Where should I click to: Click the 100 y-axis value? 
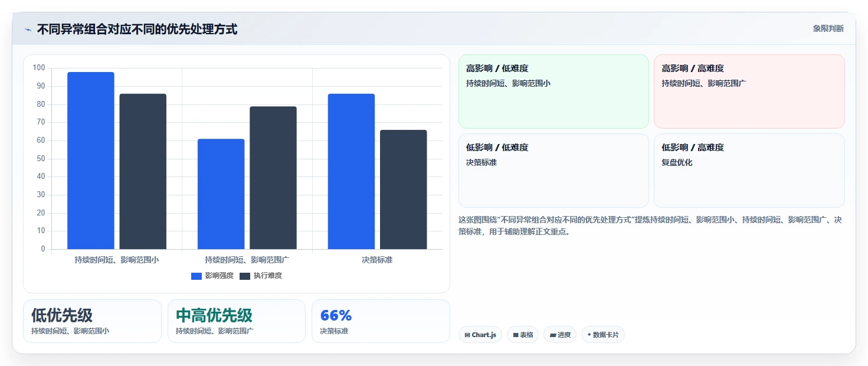point(39,68)
